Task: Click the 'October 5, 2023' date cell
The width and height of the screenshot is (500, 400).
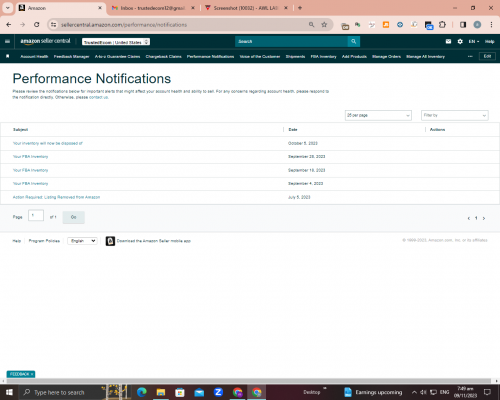Action: (303, 143)
